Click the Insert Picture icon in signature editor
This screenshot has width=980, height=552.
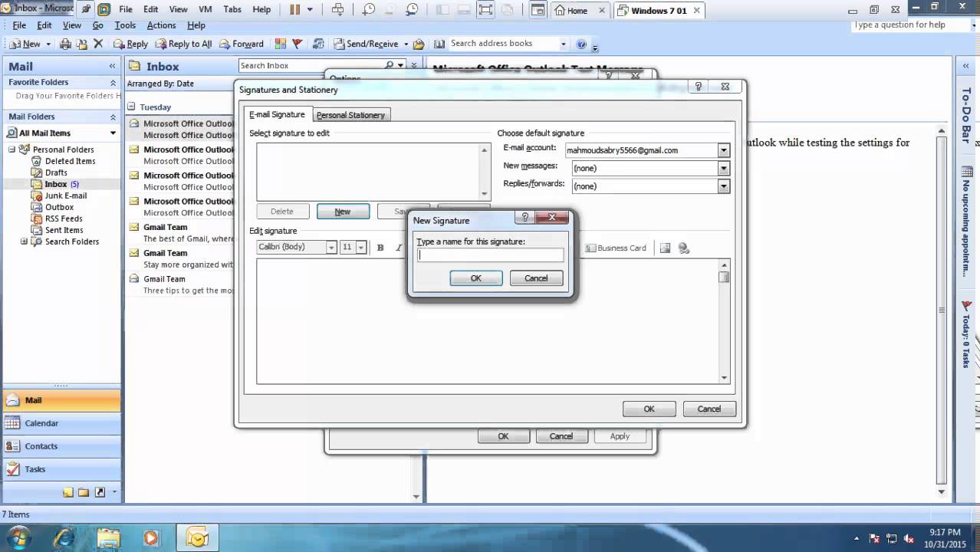pyautogui.click(x=665, y=248)
